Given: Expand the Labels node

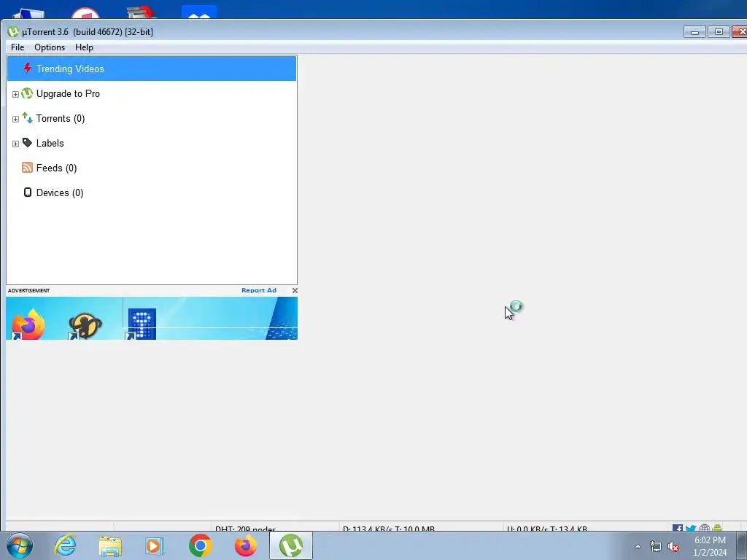Looking at the screenshot, I should point(15,144).
